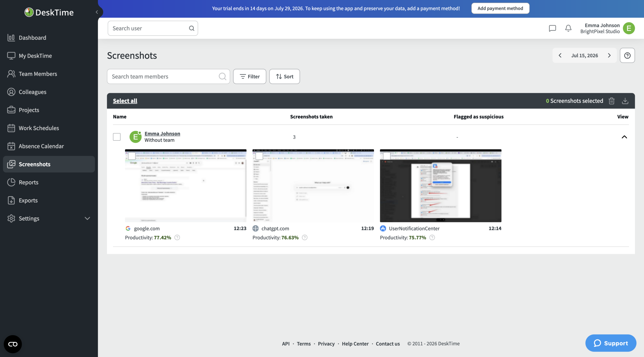This screenshot has width=644, height=357.
Task: Open the help question mark button
Action: 627,55
